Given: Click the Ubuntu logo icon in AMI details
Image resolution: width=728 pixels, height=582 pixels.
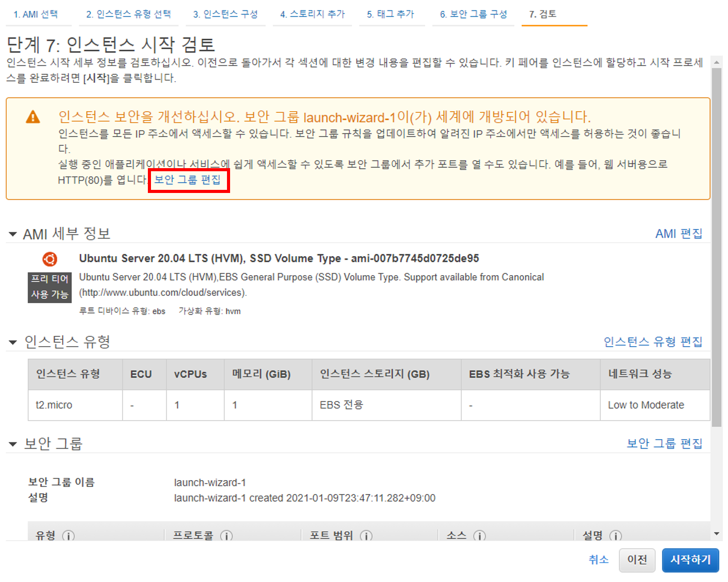Looking at the screenshot, I should [50, 259].
